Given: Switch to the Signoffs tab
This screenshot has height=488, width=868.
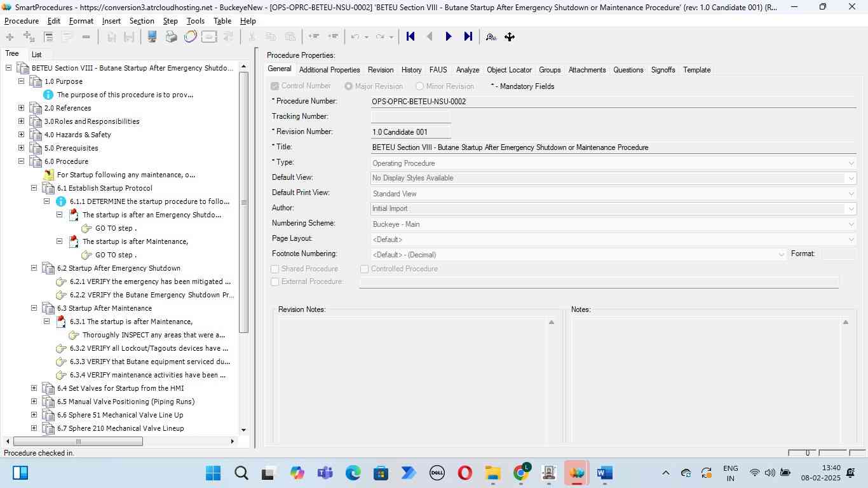Looking at the screenshot, I should coord(663,70).
